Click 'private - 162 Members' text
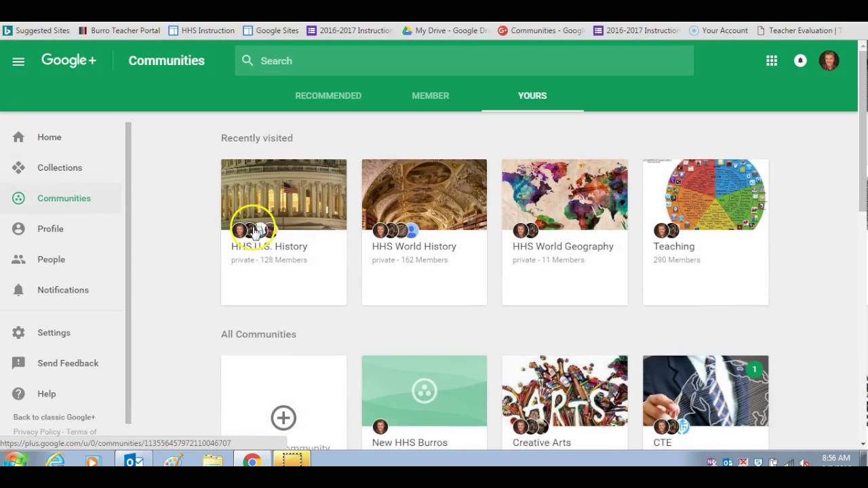Screen dimensions: 868x488 pyautogui.click(x=410, y=260)
